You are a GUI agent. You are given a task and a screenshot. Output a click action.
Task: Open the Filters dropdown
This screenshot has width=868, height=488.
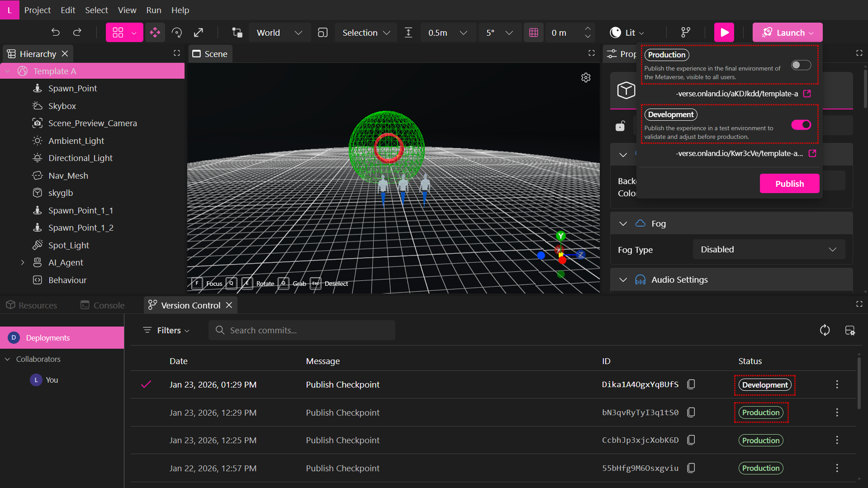pos(166,331)
